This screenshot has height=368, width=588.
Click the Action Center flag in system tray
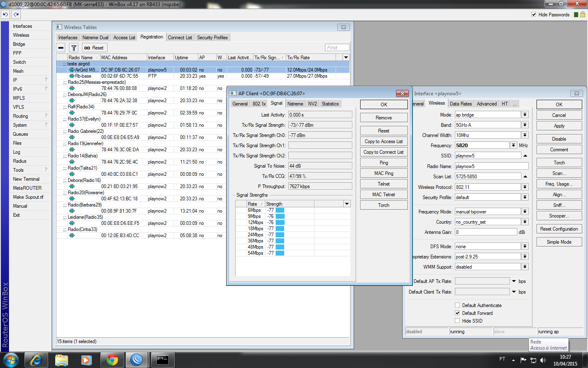(x=523, y=360)
